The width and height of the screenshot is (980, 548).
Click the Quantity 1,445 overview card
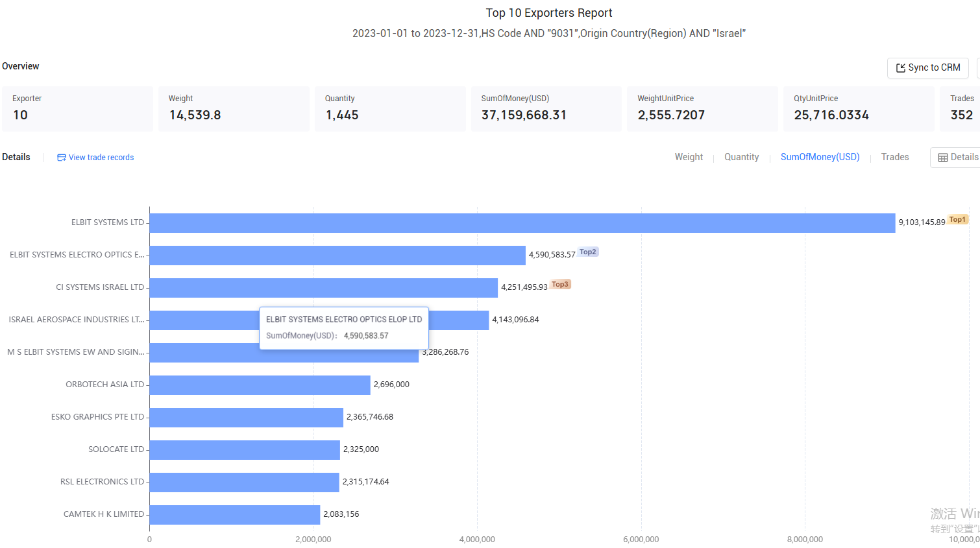[390, 109]
